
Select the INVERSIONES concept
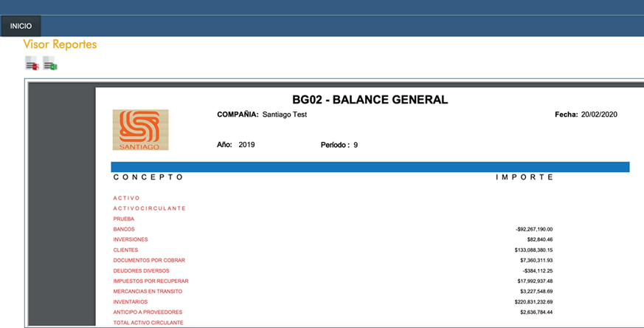click(131, 239)
